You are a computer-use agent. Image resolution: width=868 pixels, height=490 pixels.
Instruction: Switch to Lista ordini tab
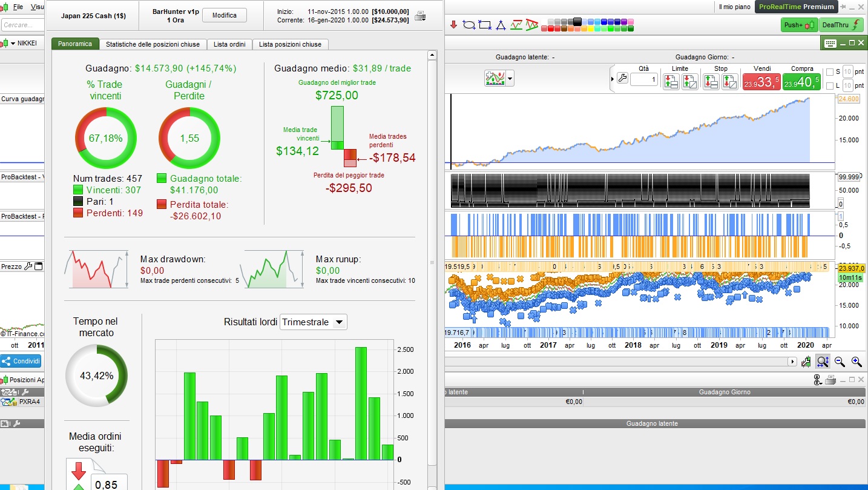pos(229,44)
